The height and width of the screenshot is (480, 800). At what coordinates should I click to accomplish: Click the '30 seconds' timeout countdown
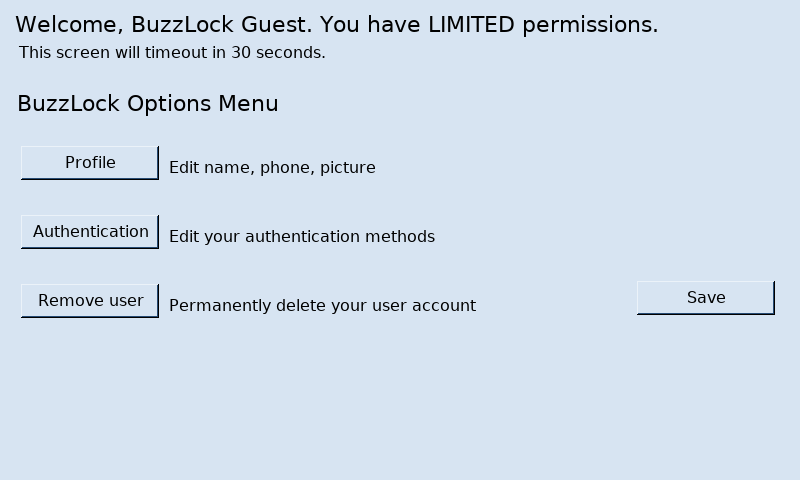[x=278, y=53]
